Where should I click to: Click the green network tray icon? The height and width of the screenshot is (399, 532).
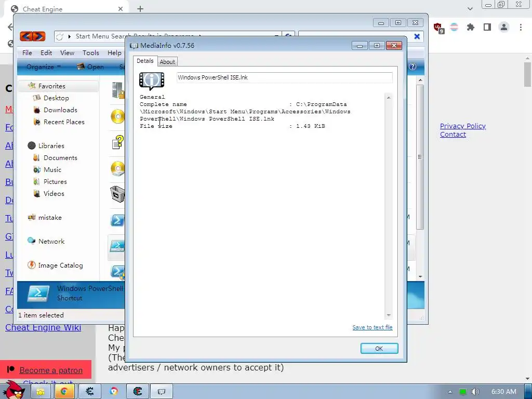(x=463, y=392)
